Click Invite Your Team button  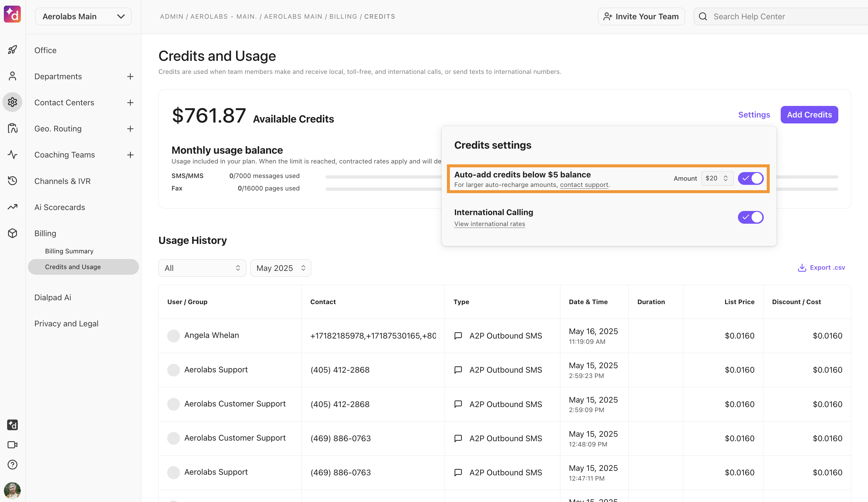(x=641, y=17)
